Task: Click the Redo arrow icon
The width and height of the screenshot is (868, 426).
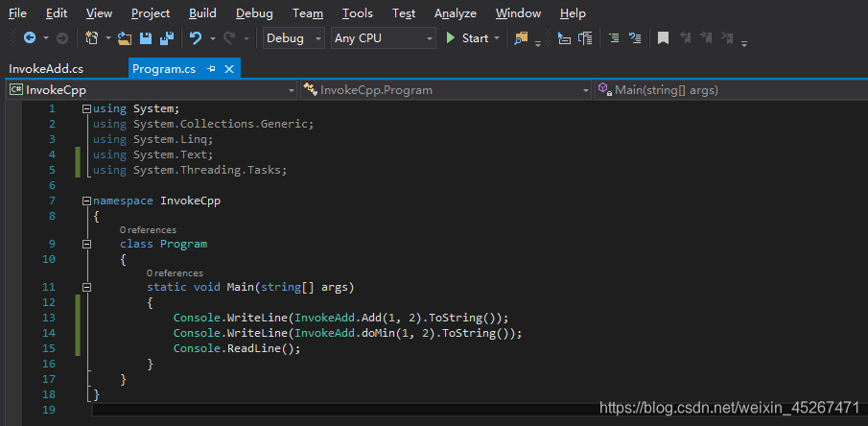Action: (229, 38)
